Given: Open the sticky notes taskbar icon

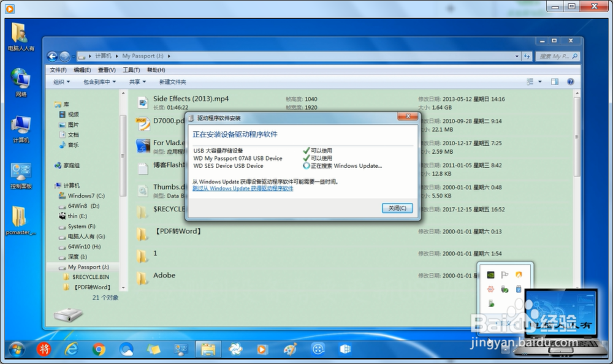Looking at the screenshot, I should [x=153, y=349].
